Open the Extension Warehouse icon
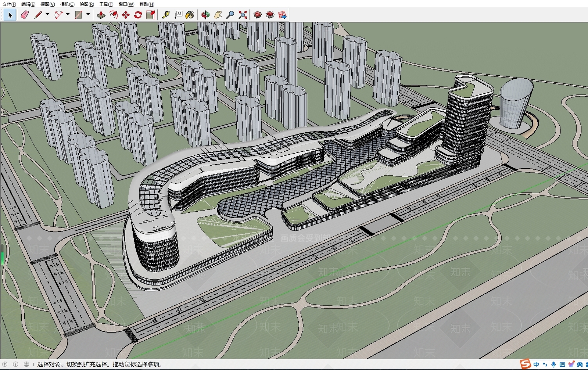The height and width of the screenshot is (370, 588). coord(270,15)
